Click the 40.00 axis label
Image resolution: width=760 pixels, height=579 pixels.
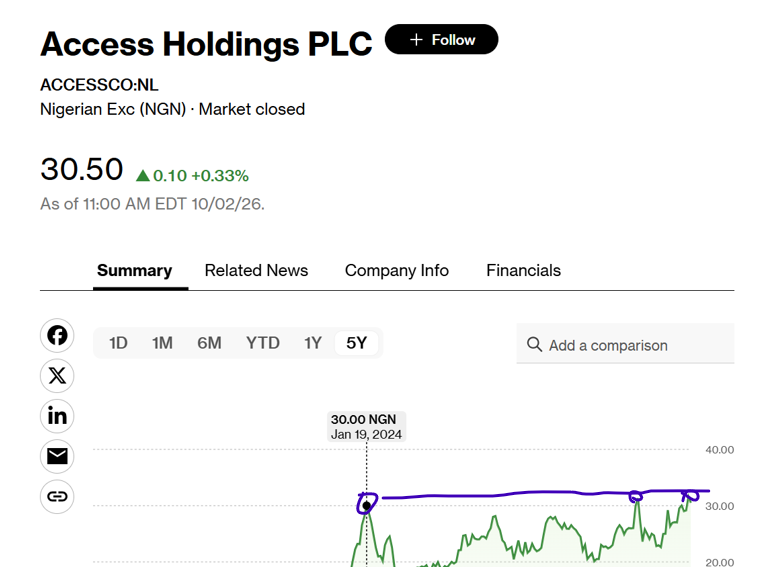click(x=719, y=450)
